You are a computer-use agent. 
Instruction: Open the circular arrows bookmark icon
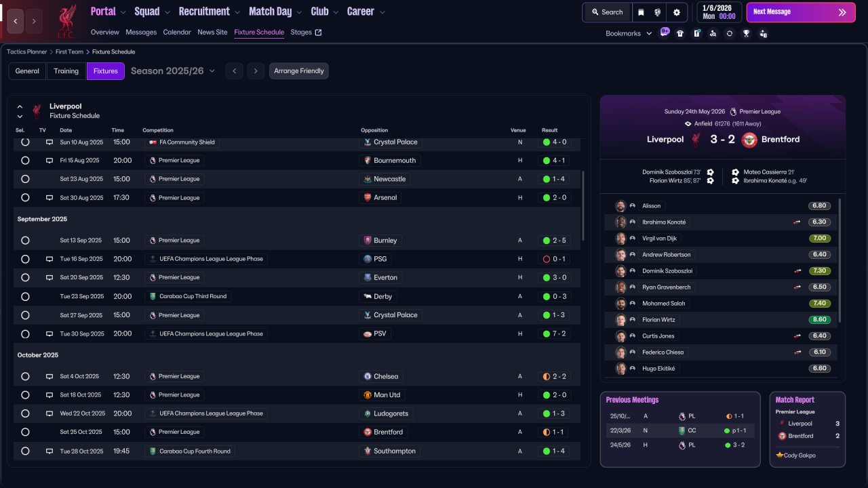[729, 33]
